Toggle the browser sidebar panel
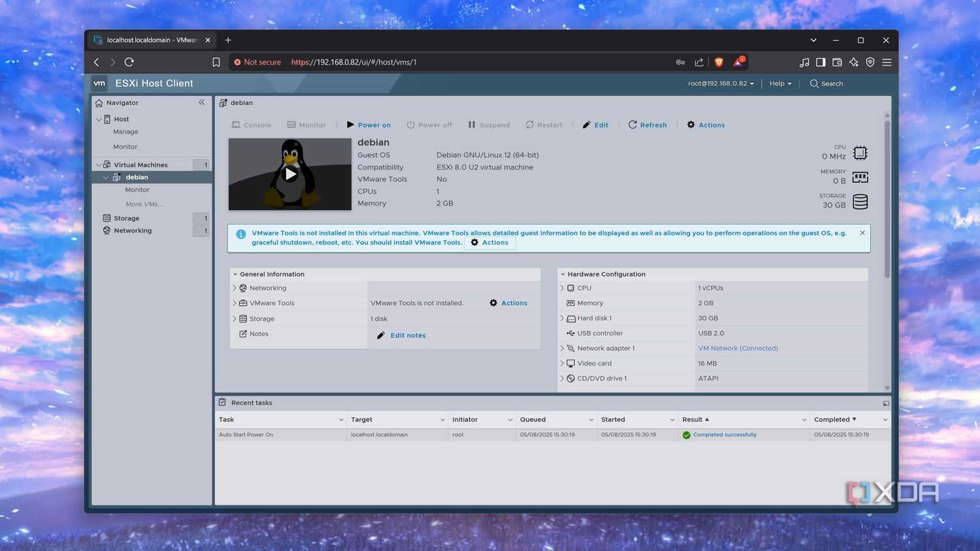980x551 pixels. click(821, 62)
